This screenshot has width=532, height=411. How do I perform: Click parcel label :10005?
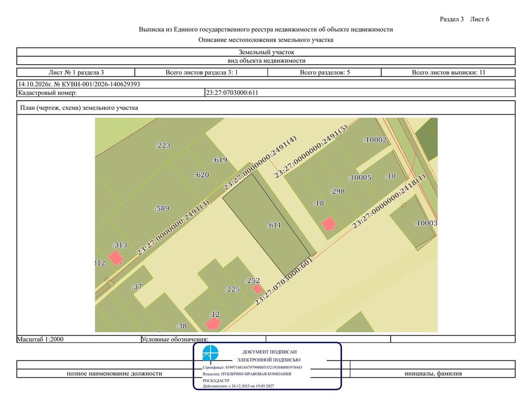[x=360, y=177]
